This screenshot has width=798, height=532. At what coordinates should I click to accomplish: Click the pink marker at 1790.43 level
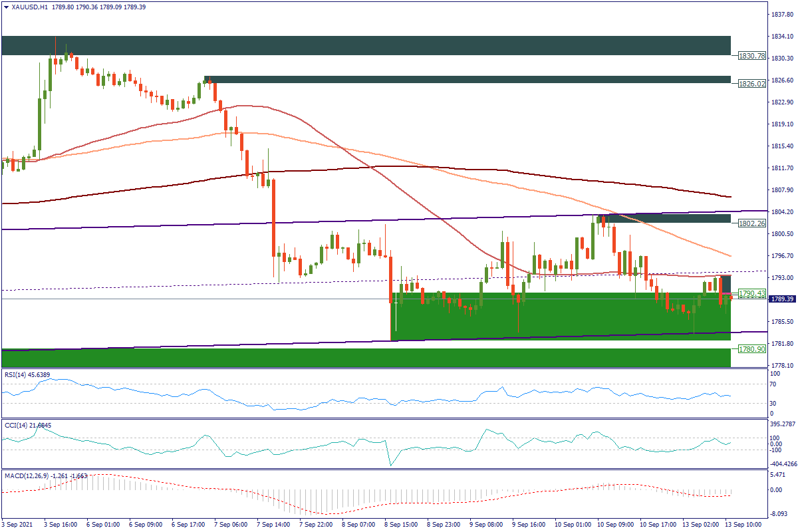tap(726, 293)
